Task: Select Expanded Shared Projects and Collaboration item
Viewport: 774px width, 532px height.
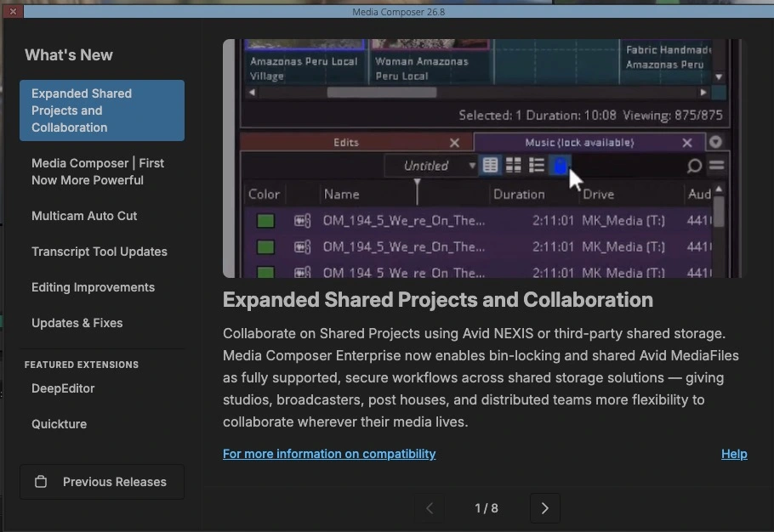Action: coord(102,110)
